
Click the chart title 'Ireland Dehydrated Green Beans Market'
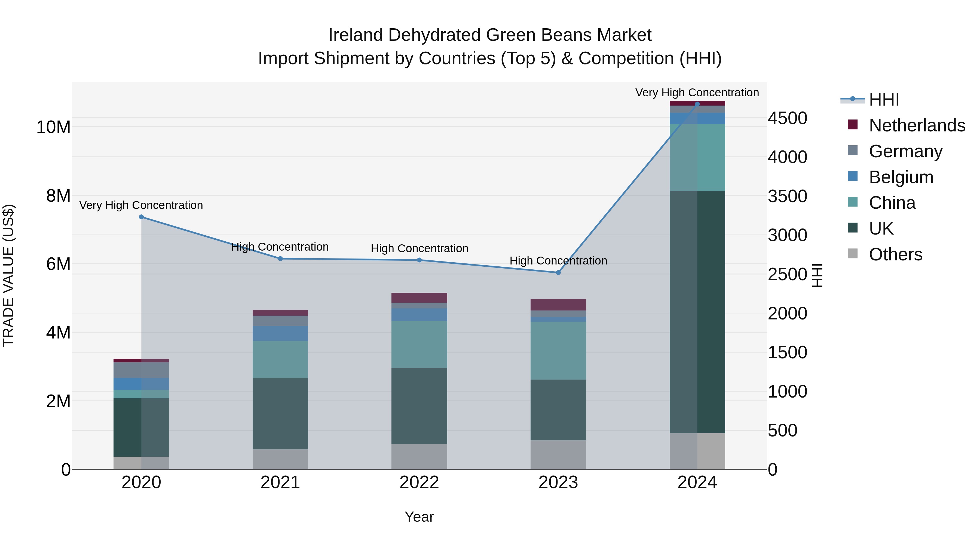pos(490,35)
